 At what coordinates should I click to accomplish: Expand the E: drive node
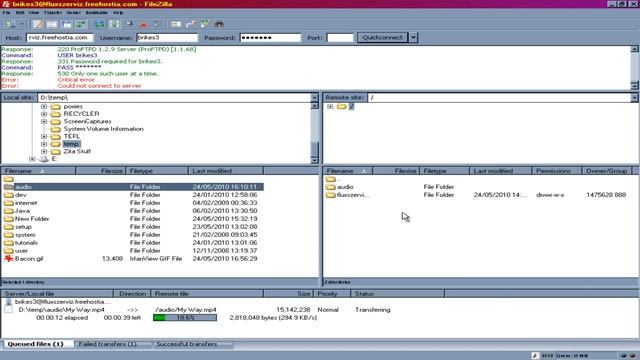pyautogui.click(x=32, y=159)
